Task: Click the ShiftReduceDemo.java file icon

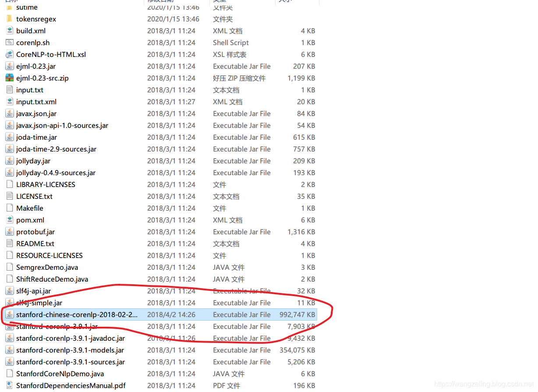Action: click(9, 279)
